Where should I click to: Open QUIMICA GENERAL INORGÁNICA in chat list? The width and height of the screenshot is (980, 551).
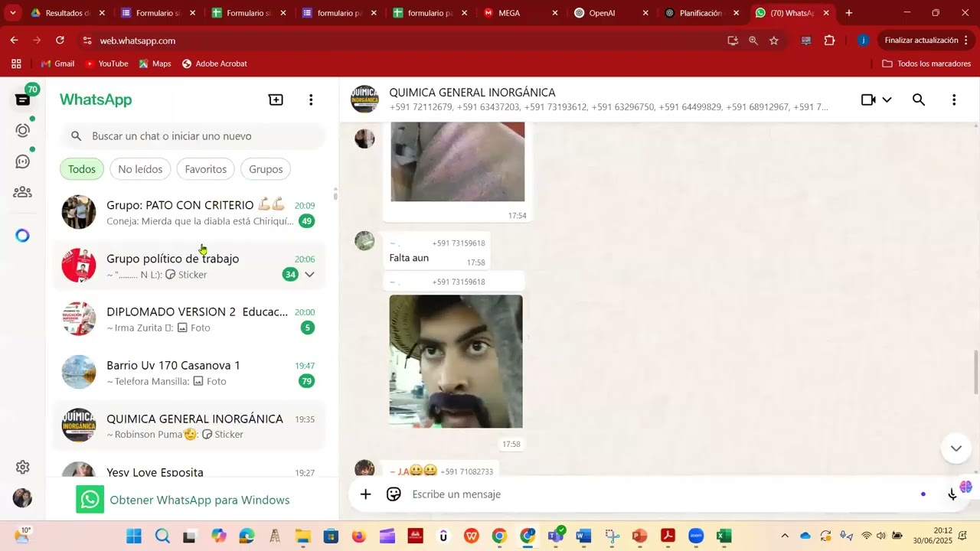[190, 426]
